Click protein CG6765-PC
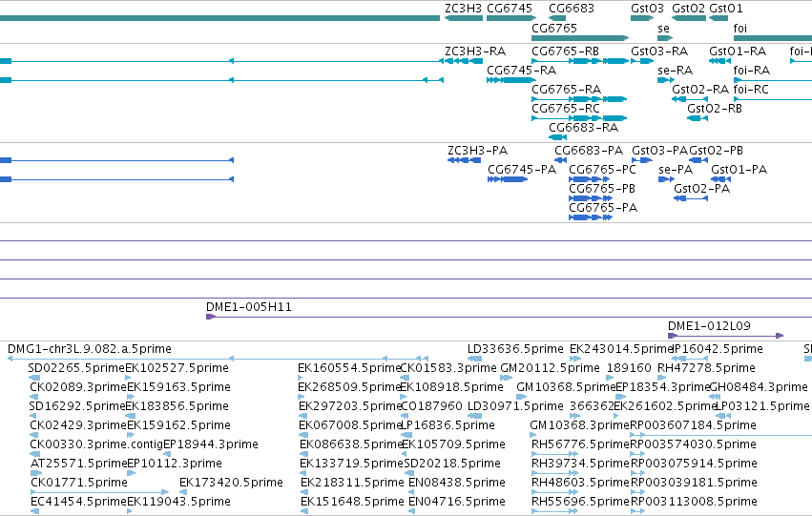The image size is (812, 516). click(590, 179)
